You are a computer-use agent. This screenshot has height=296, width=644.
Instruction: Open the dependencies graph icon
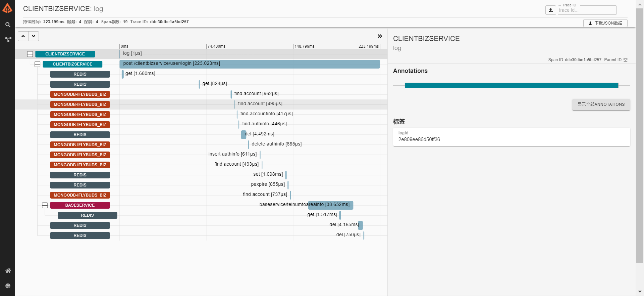[x=8, y=39]
